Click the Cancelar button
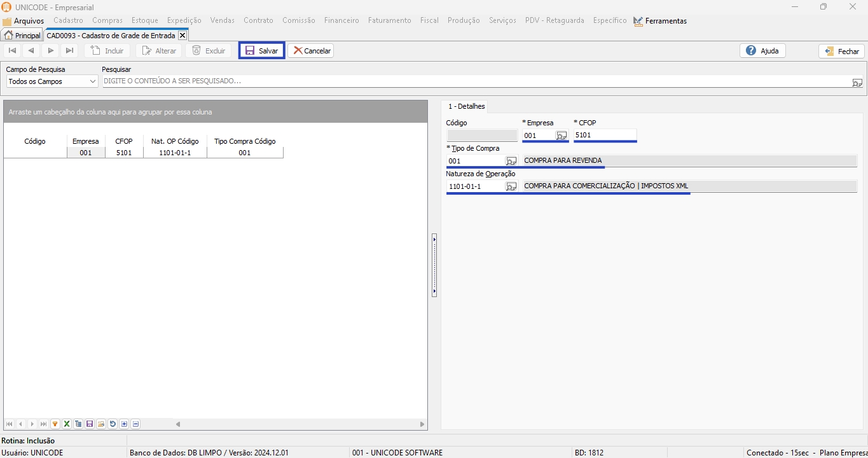This screenshot has width=868, height=458. (x=311, y=51)
